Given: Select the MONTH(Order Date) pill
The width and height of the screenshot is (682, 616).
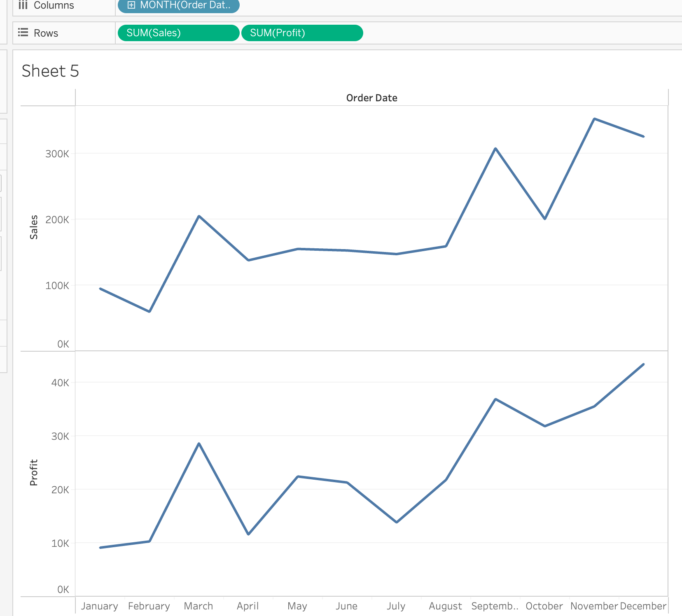Looking at the screenshot, I should [185, 5].
